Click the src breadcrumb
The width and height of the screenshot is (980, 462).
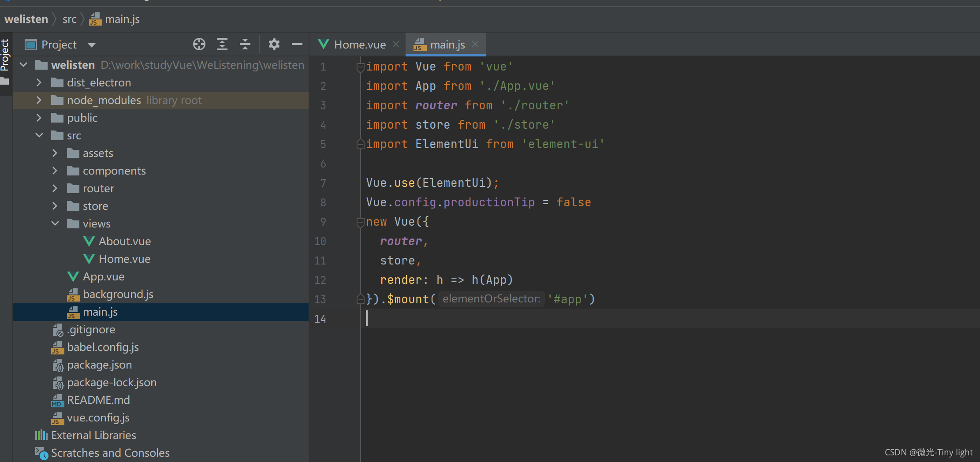pyautogui.click(x=69, y=19)
